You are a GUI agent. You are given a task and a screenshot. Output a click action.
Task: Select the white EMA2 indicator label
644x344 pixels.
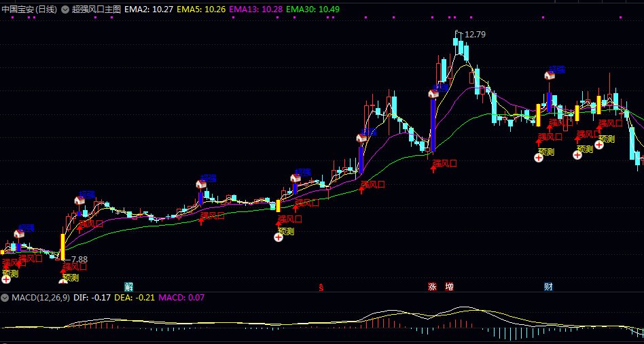pos(149,10)
